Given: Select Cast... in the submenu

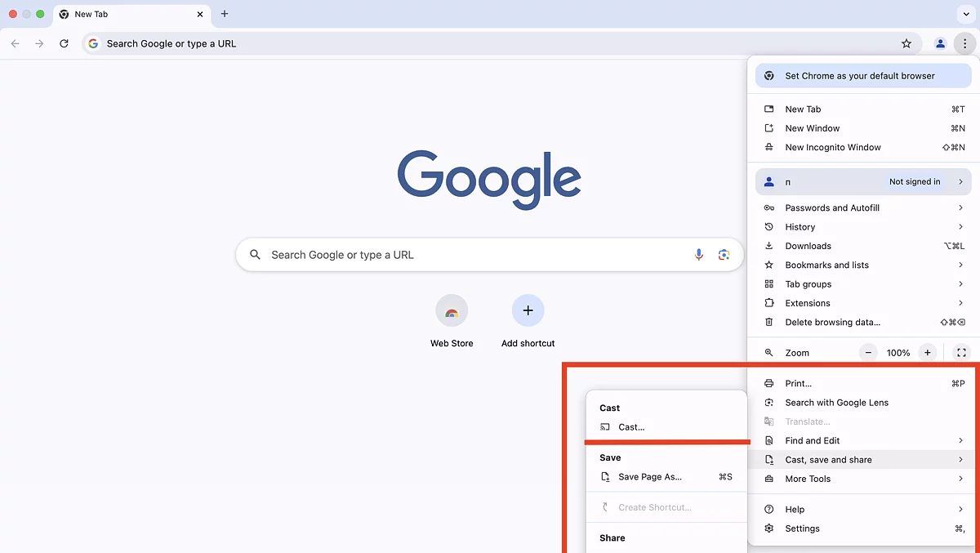Looking at the screenshot, I should coord(631,427).
